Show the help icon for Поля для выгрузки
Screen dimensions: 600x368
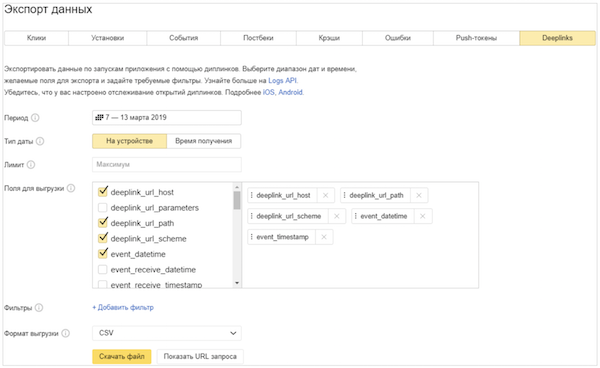[71, 188]
